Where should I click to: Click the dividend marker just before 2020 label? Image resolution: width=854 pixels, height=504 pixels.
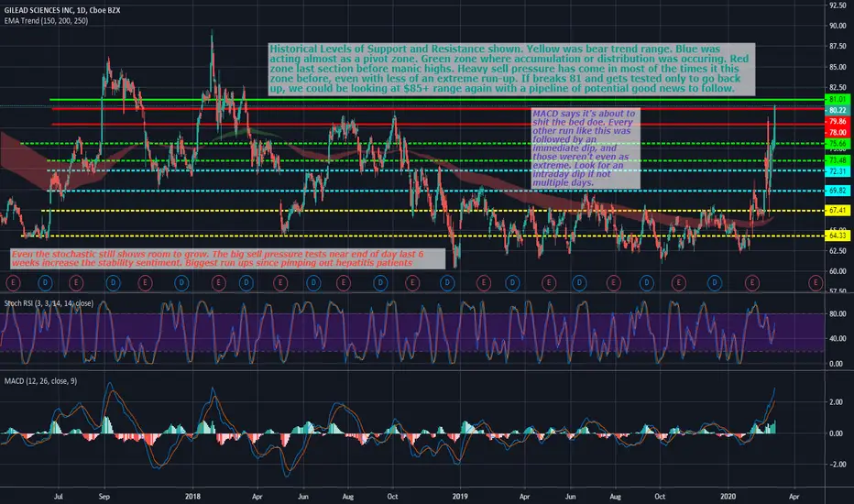click(x=715, y=283)
